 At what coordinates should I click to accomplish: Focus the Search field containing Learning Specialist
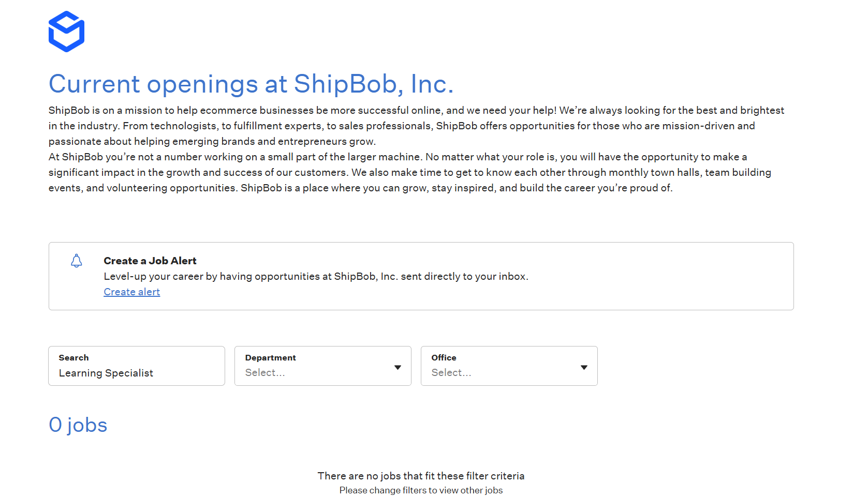[137, 366]
